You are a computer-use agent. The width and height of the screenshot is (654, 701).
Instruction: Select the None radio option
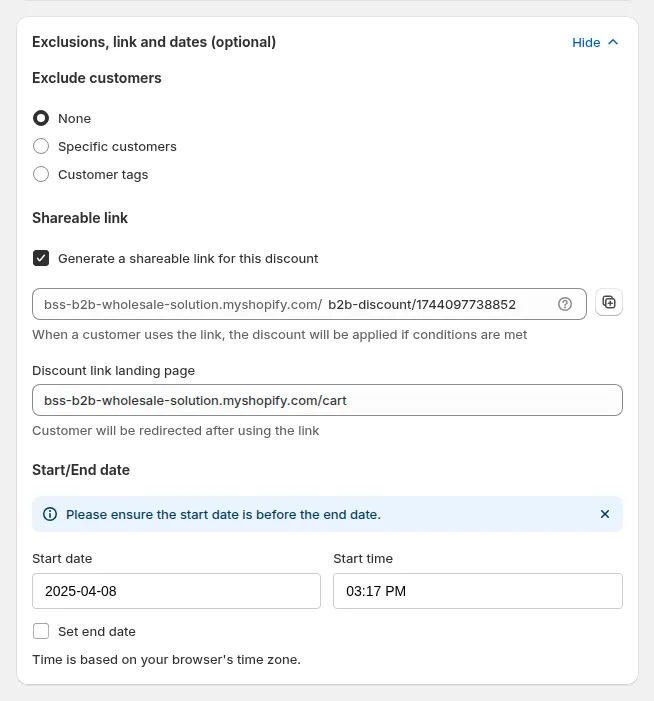pyautogui.click(x=41, y=118)
